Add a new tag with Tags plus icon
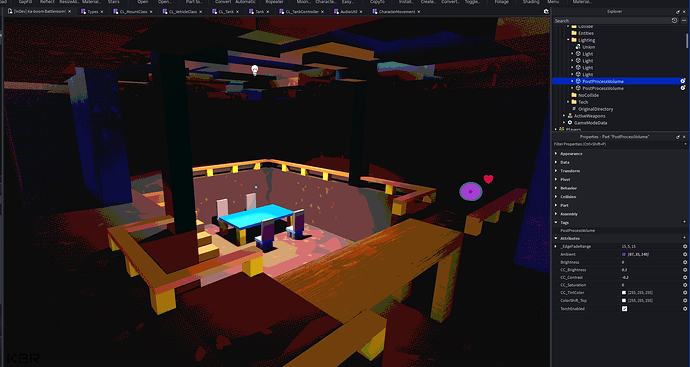Screen dimensions: 690x367 pos(684,222)
